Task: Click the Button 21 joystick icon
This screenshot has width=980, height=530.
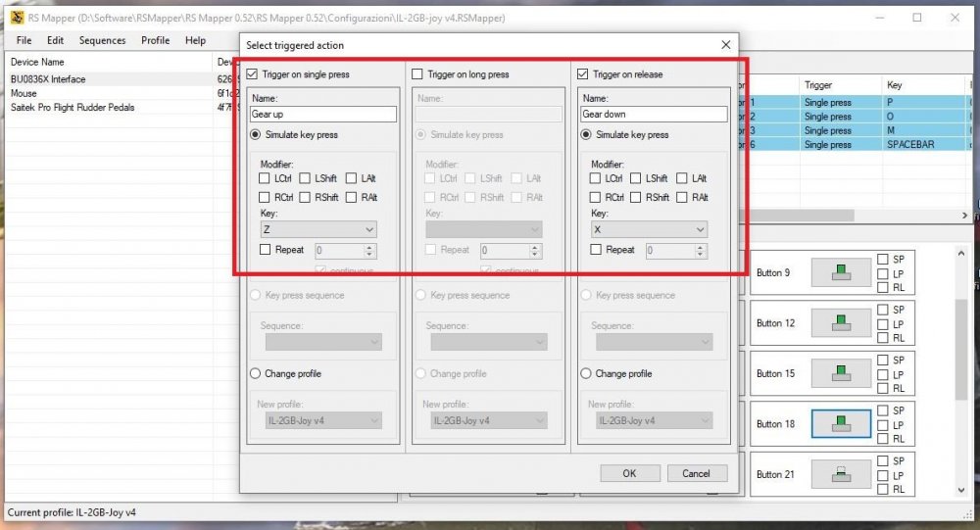Action: coord(841,474)
